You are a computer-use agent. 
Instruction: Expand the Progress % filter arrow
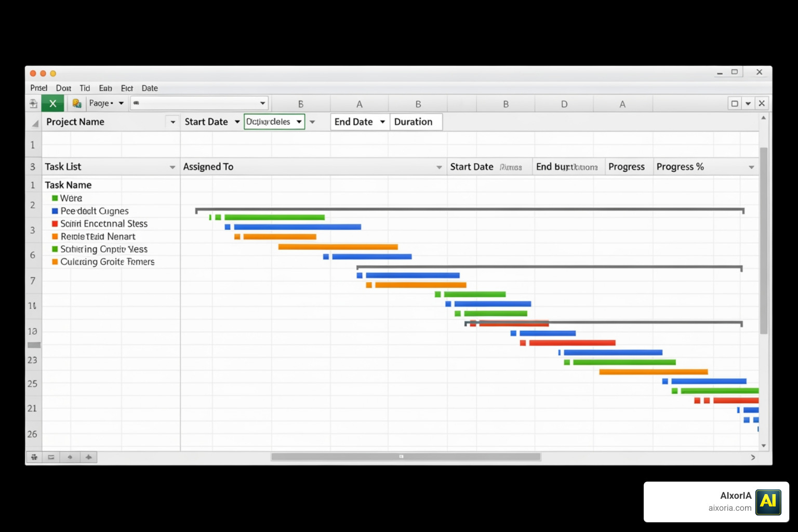tap(751, 167)
